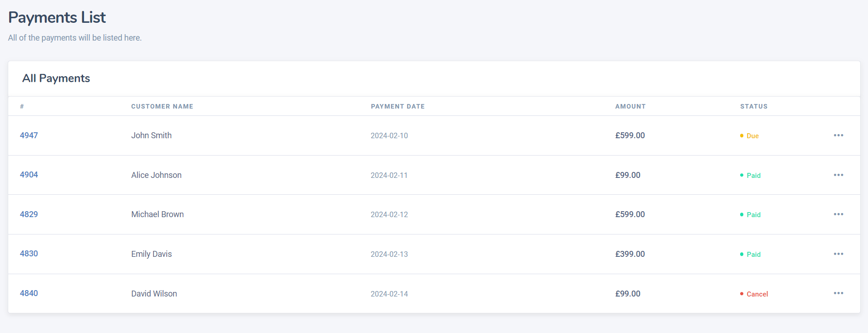Follow the 4830 payment ID link
This screenshot has width=868, height=333.
tap(29, 254)
